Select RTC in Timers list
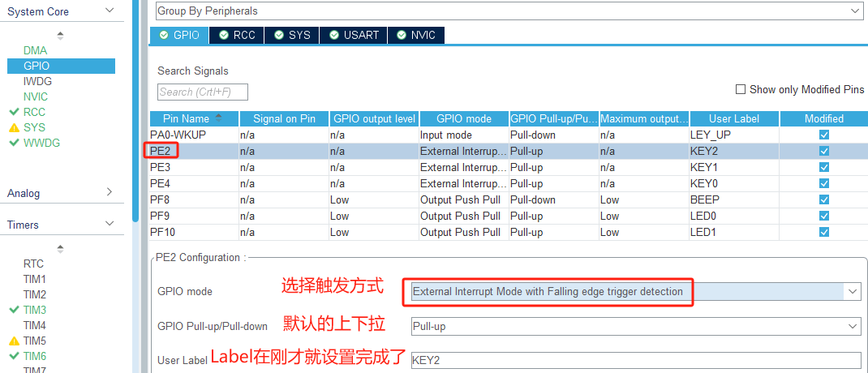 point(33,264)
